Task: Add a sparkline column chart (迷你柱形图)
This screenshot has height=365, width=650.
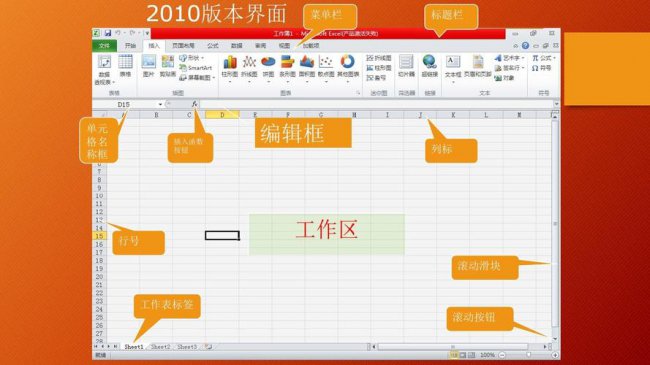Action: pyautogui.click(x=379, y=68)
